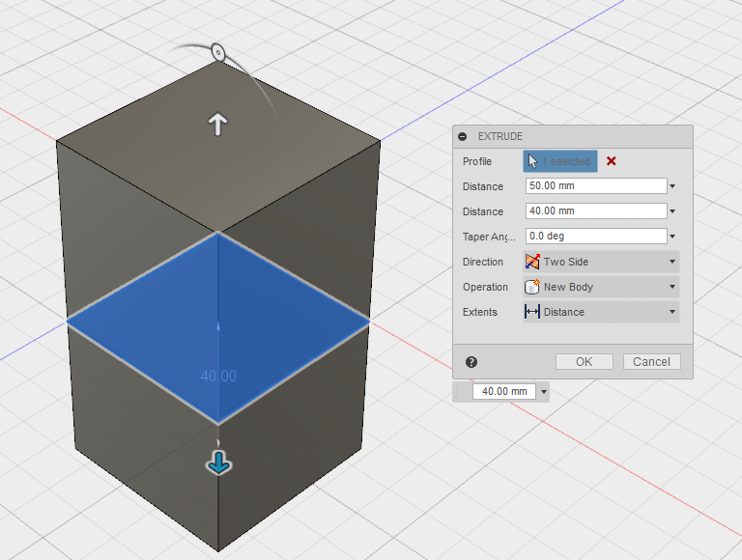Click the EXTRUDE dialog title
The width and height of the screenshot is (742, 560).
500,137
